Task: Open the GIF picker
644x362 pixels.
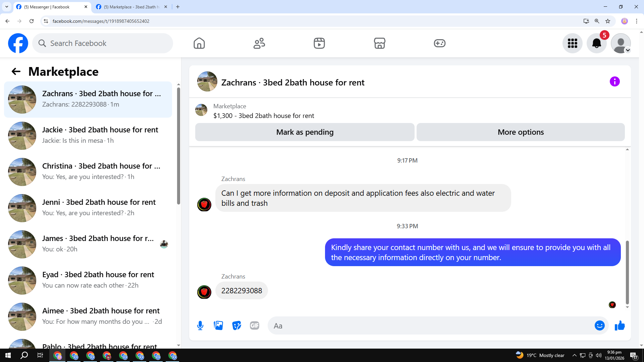Action: click(x=255, y=325)
